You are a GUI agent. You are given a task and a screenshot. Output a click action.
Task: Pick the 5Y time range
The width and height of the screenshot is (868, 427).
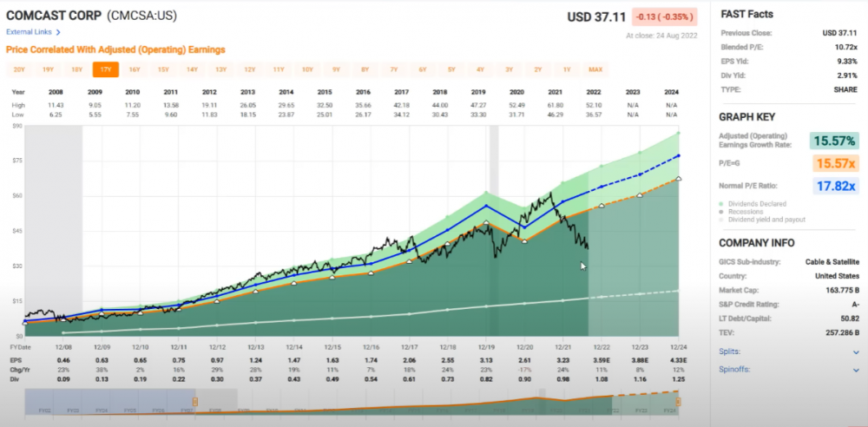point(451,69)
